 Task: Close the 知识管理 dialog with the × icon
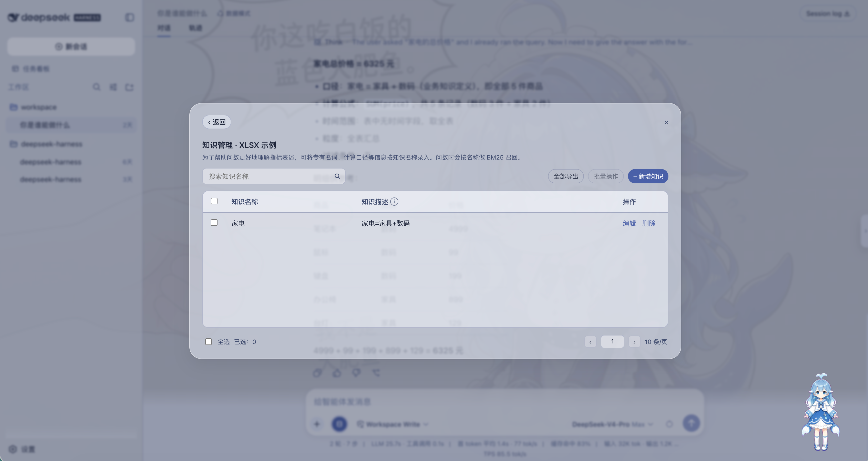point(666,123)
